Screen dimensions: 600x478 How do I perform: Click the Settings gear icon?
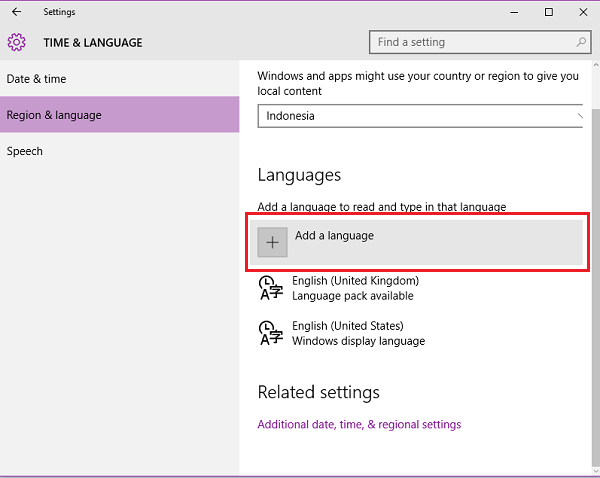pyautogui.click(x=16, y=42)
